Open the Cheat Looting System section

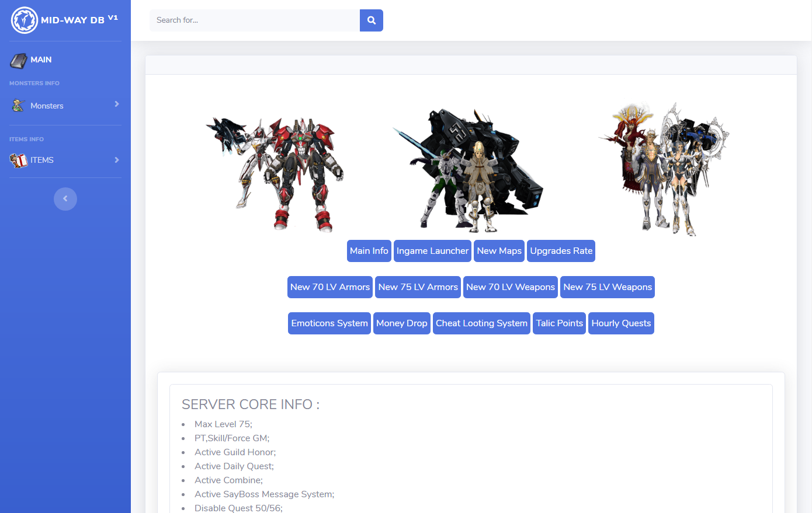point(481,323)
